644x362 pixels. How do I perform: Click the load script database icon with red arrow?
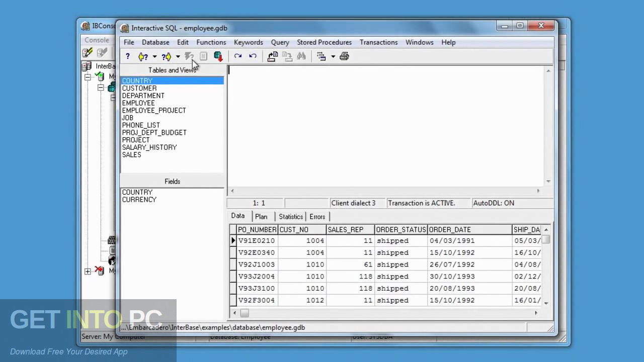pyautogui.click(x=218, y=56)
